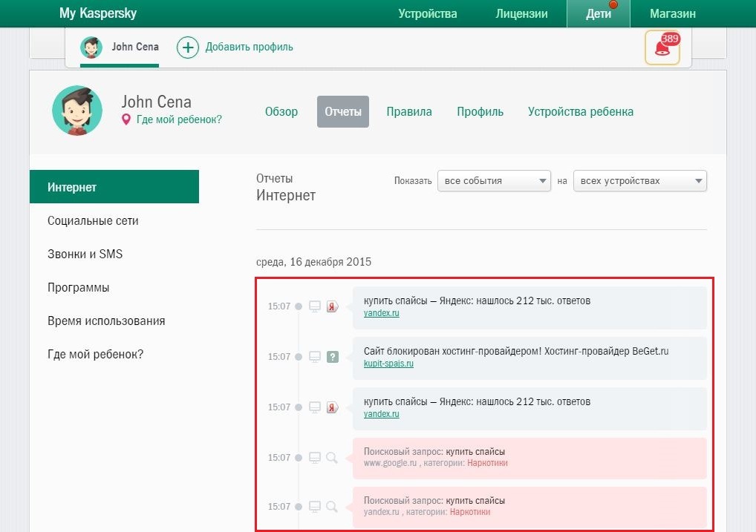Click computer device icon in first yandex.ru entry
Image resolution: width=756 pixels, height=532 pixels.
(x=315, y=306)
